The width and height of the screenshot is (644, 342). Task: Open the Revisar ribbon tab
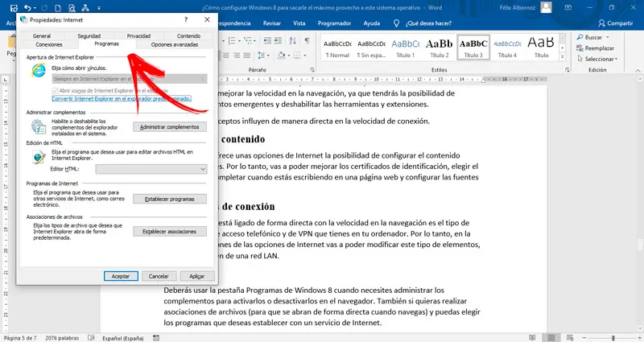pyautogui.click(x=272, y=23)
